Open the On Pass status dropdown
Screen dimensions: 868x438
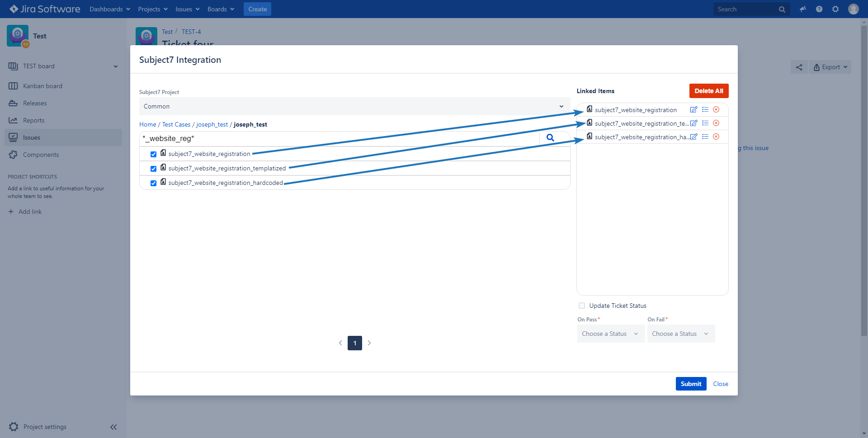[x=610, y=334]
